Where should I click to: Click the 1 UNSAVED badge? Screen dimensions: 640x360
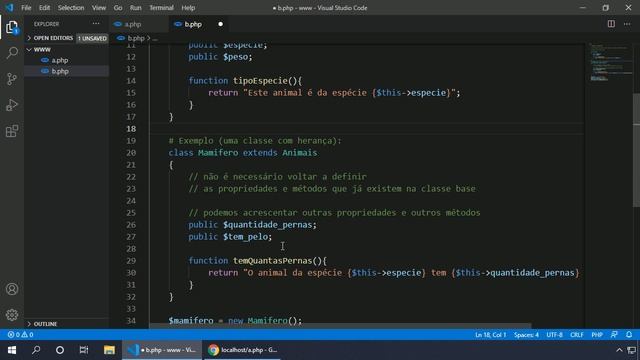tap(92, 38)
